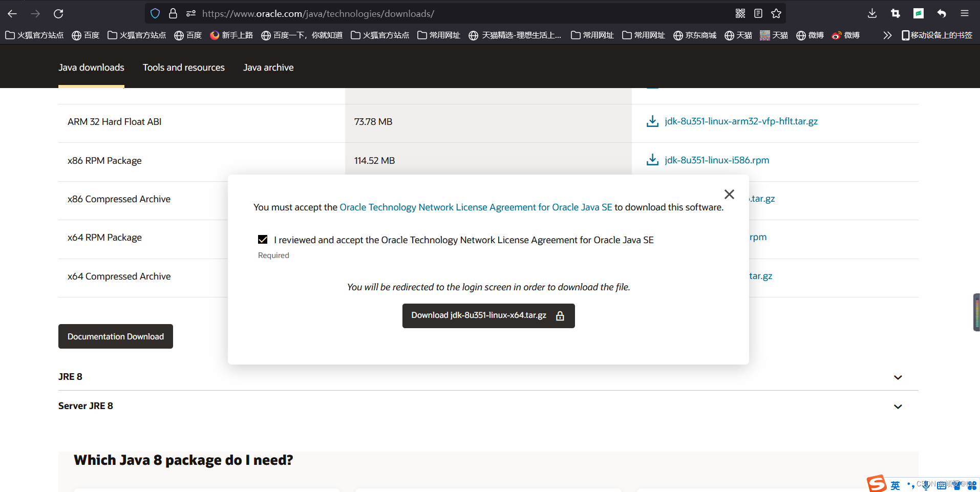Viewport: 980px width, 492px height.
Task: Open the Sogou toolbox grid icon
Action: [x=972, y=485]
